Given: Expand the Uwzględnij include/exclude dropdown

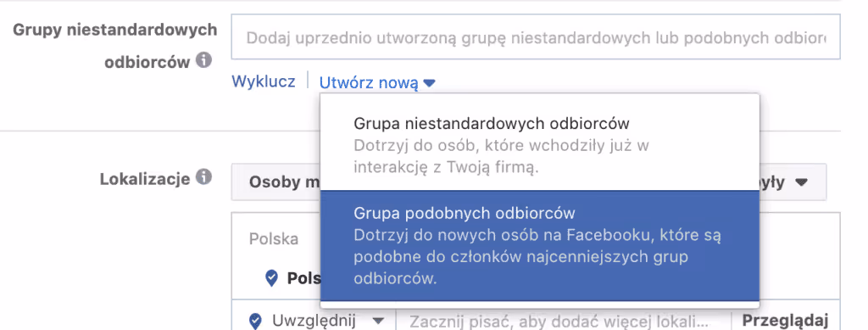Looking at the screenshot, I should click(x=314, y=321).
